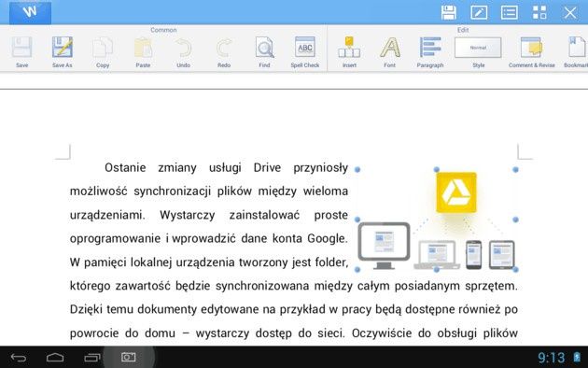Click the top-right image resize handle
This screenshot has height=368, width=588.
515,170
